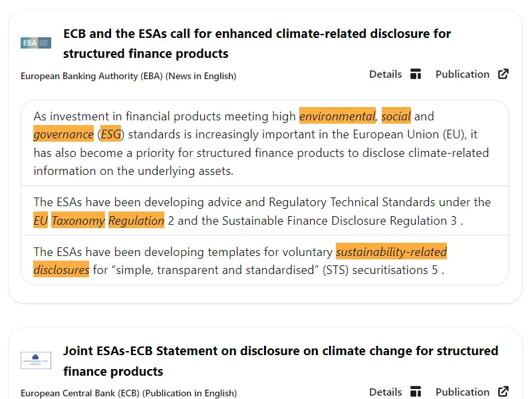Click the EBA logo thumbnail
The height and width of the screenshot is (399, 532).
[36, 43]
